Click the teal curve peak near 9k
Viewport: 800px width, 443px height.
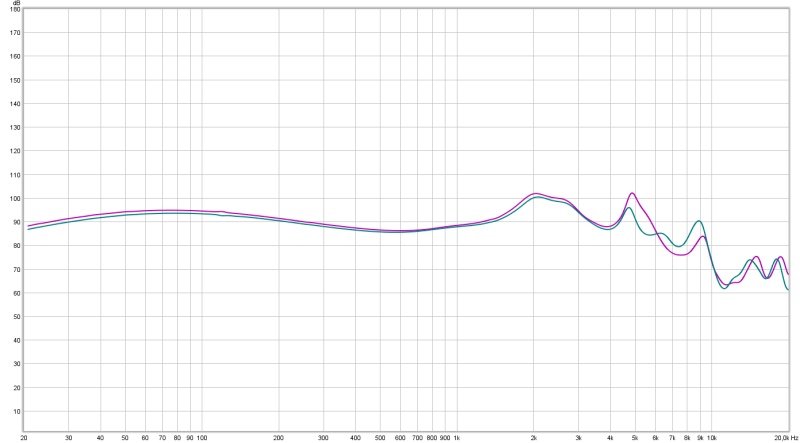(699, 221)
